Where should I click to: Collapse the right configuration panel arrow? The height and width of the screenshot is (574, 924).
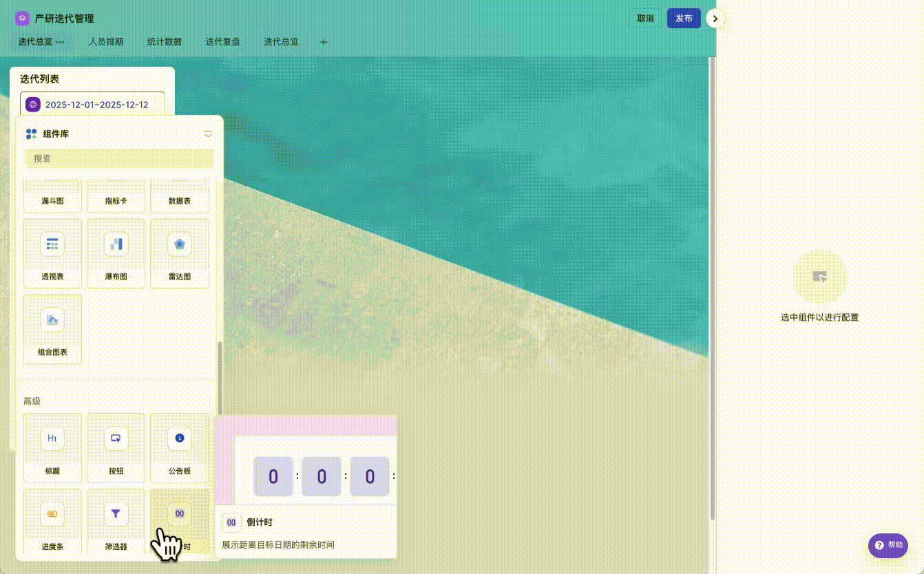coord(715,19)
